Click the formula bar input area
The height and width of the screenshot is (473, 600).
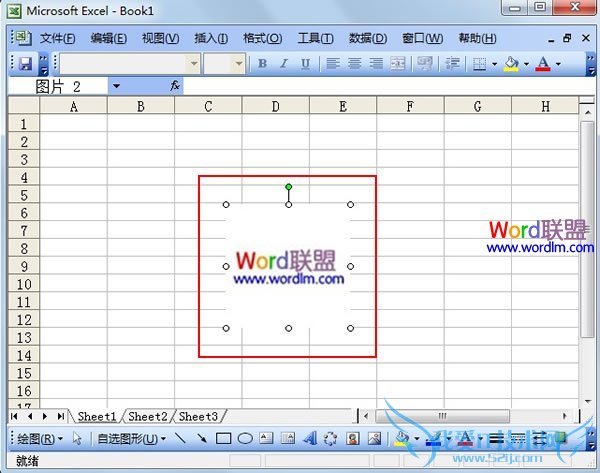coord(389,86)
